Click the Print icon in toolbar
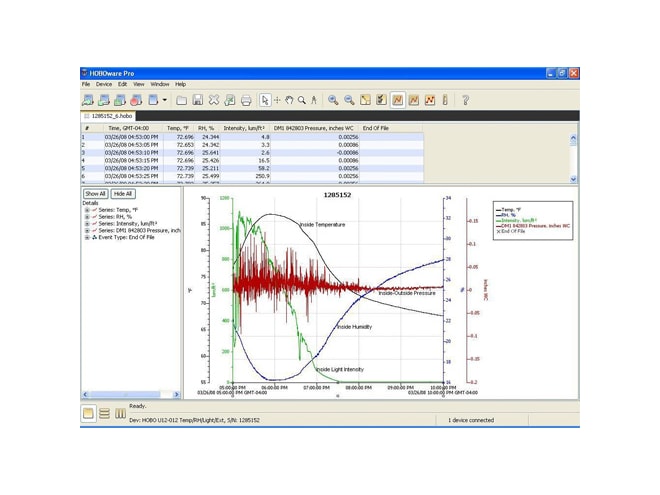The image size is (660, 495). click(246, 100)
